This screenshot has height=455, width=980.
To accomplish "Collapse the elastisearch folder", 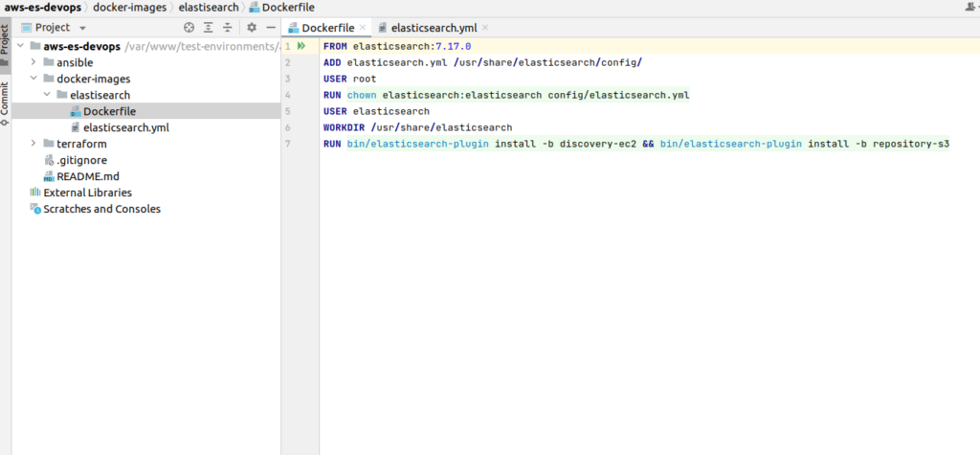I will coord(47,95).
